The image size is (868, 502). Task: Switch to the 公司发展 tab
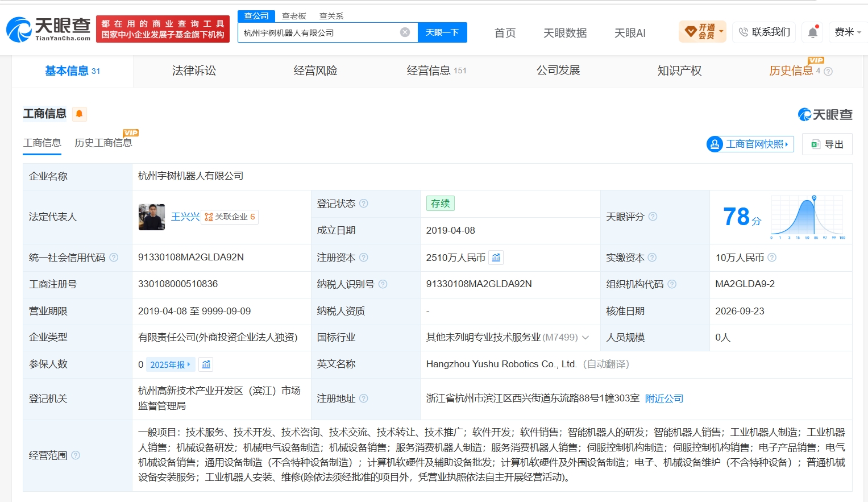point(558,70)
